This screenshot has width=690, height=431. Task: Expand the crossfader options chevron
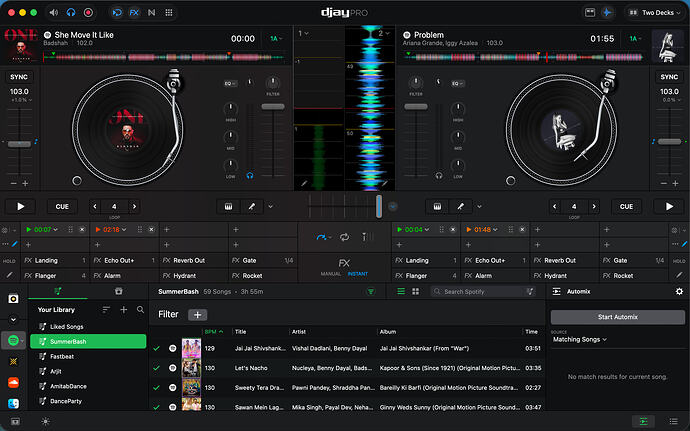(x=393, y=206)
